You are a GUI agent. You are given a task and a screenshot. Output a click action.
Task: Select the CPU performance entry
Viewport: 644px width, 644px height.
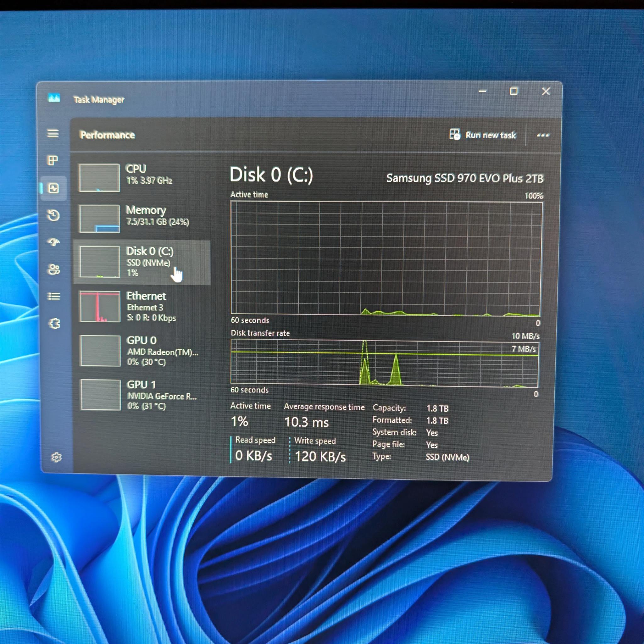pos(142,177)
